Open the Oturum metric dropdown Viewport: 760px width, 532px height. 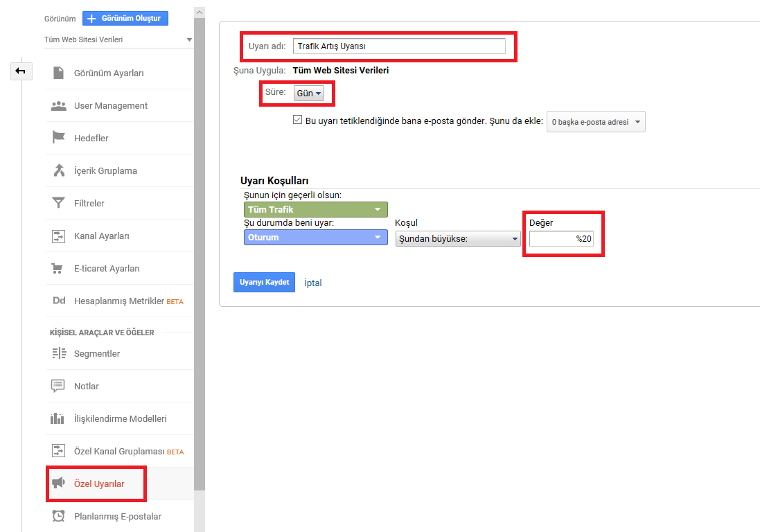315,238
